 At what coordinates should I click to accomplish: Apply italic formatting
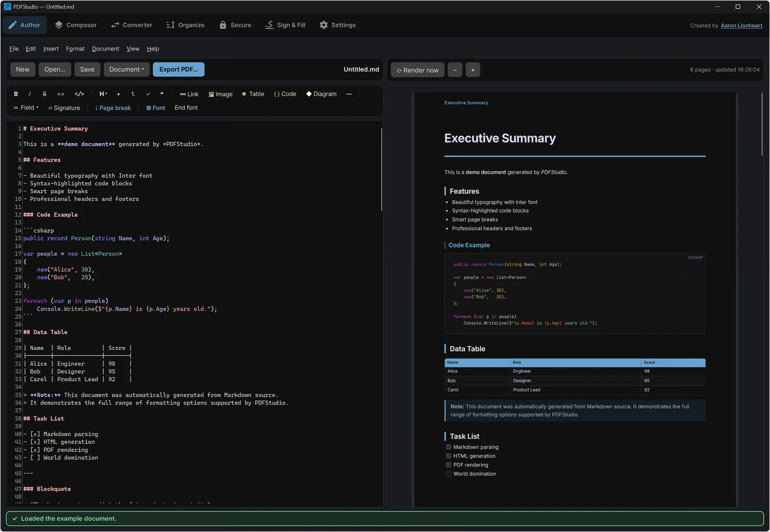tap(30, 94)
